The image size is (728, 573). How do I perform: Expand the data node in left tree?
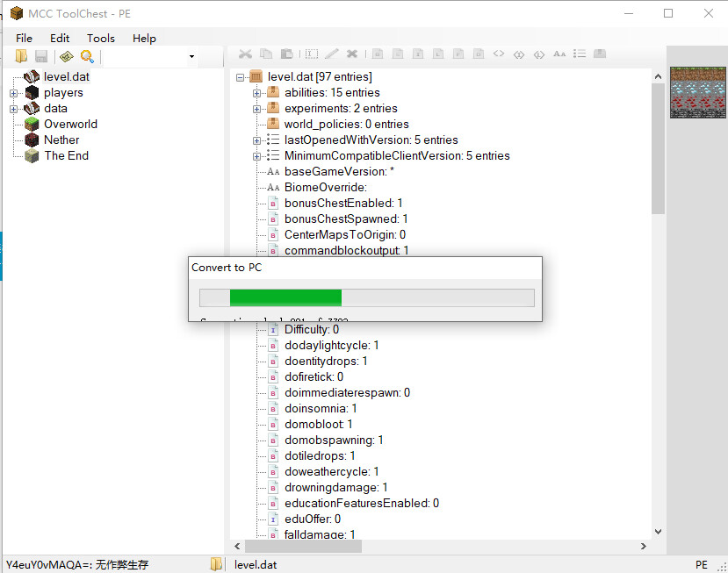pos(13,109)
